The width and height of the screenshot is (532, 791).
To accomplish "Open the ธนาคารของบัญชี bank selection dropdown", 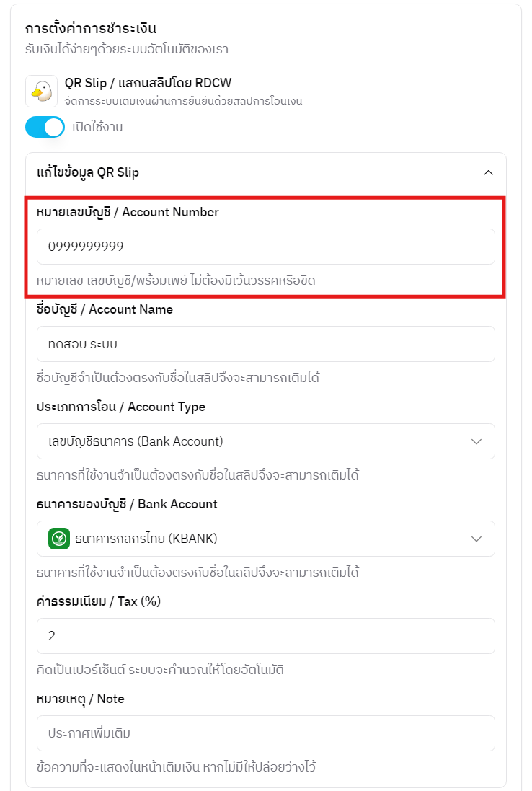I will coord(265,538).
